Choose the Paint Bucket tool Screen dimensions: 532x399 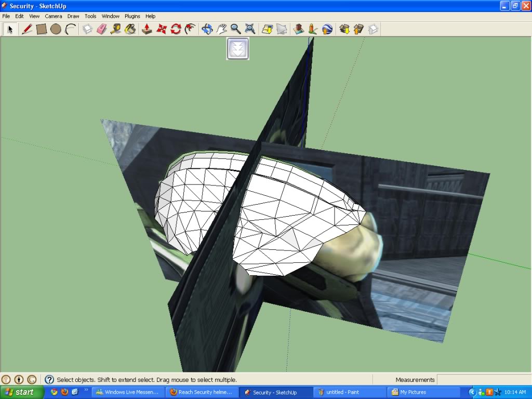[130, 29]
